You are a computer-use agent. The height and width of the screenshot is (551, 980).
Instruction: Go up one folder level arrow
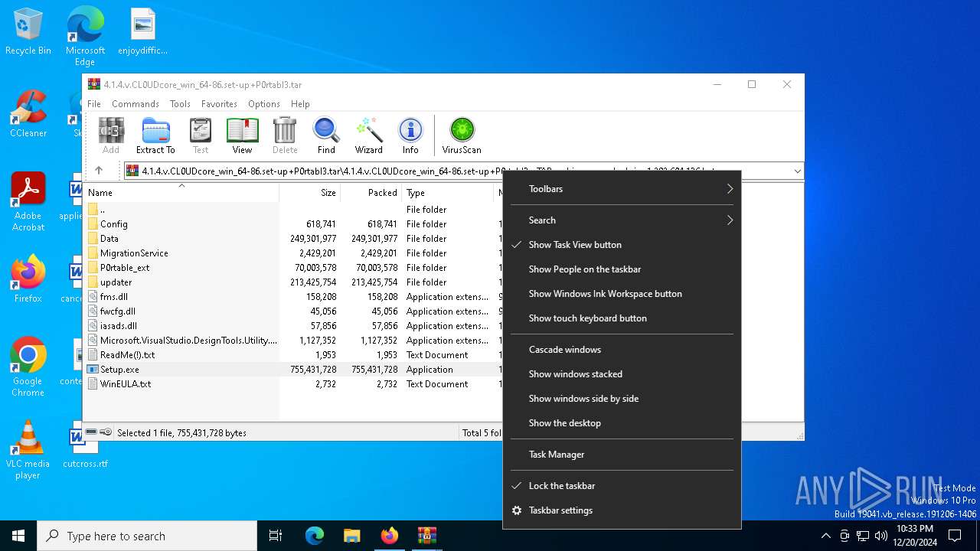point(98,171)
